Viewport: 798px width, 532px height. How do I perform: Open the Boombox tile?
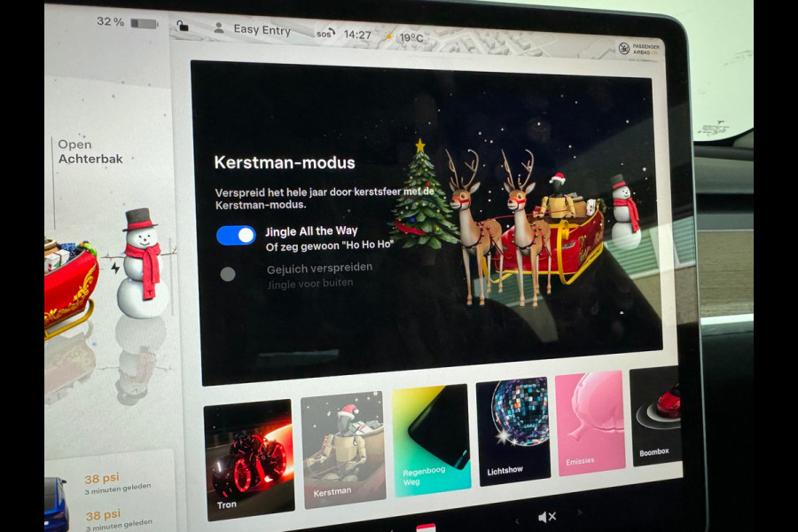655,417
